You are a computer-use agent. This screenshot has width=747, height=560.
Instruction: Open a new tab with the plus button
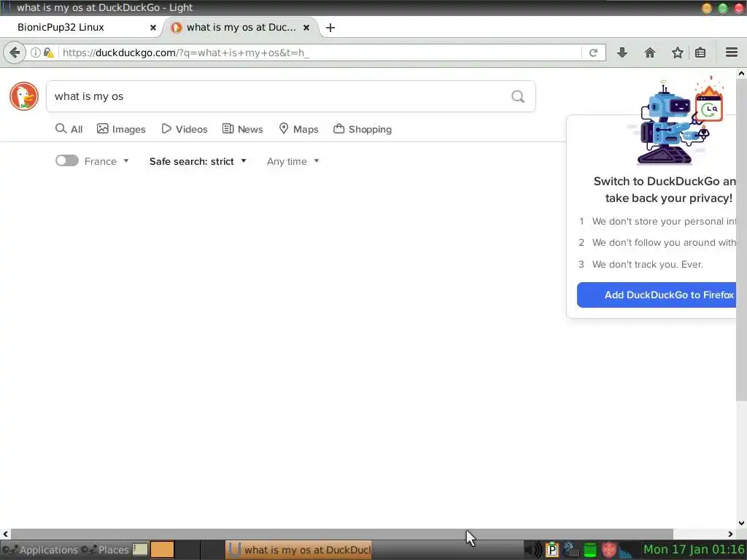(330, 28)
